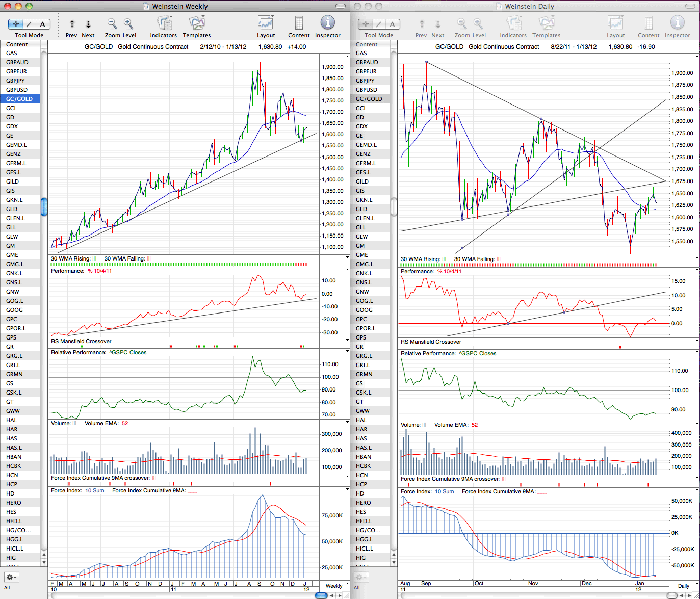Open gear action menu below Daily symbol list

click(x=361, y=577)
